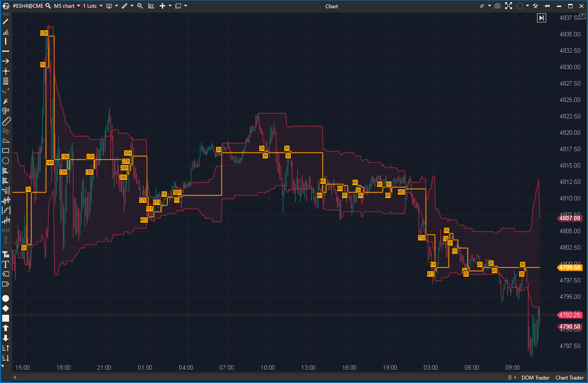Select the rectangle shape tool
Screen dimensions: 588x383
(x=6, y=151)
